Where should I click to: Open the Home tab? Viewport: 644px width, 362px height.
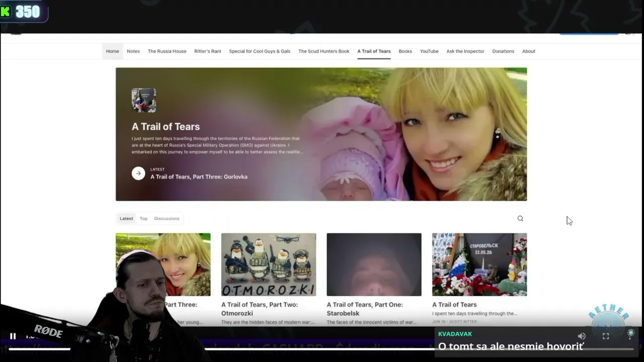click(113, 51)
